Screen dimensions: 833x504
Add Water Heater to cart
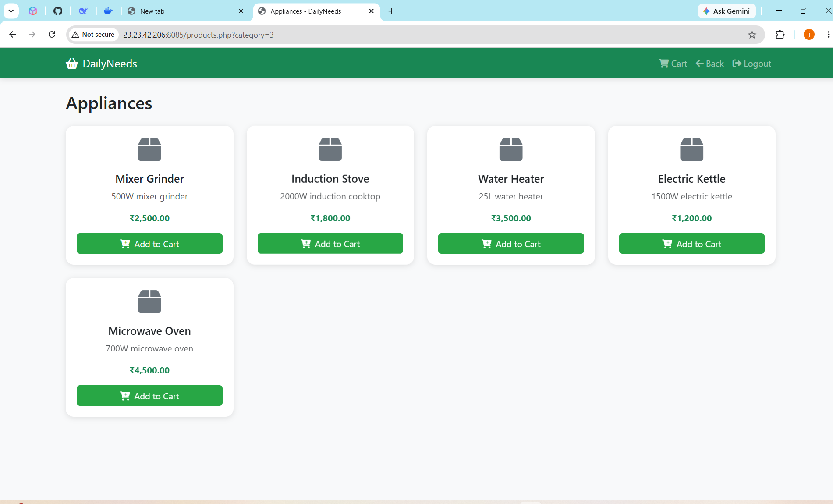click(511, 244)
